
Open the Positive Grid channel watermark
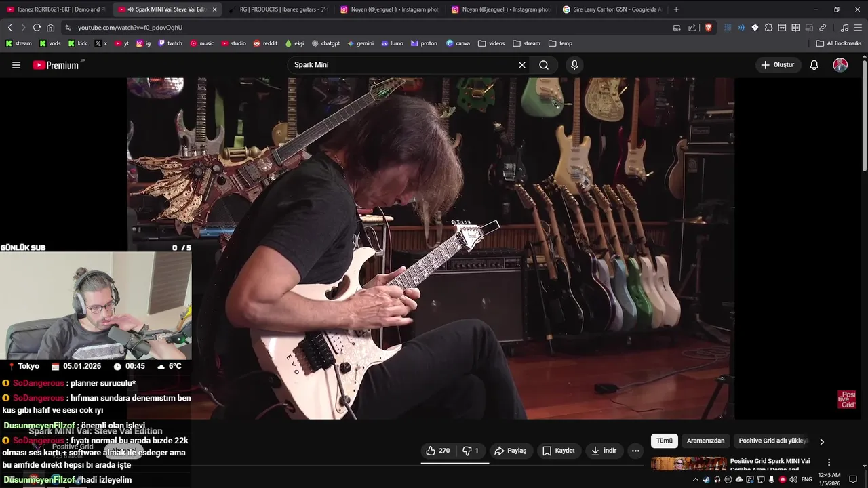(847, 399)
